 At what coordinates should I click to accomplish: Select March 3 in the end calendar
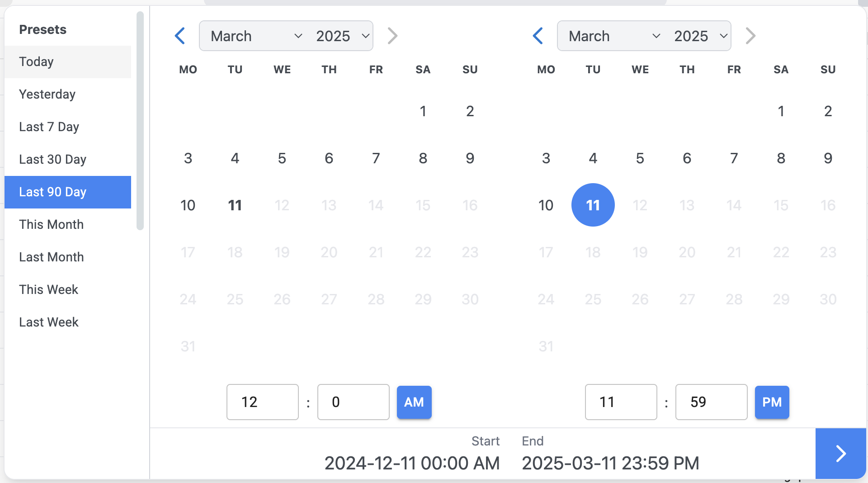pyautogui.click(x=546, y=158)
